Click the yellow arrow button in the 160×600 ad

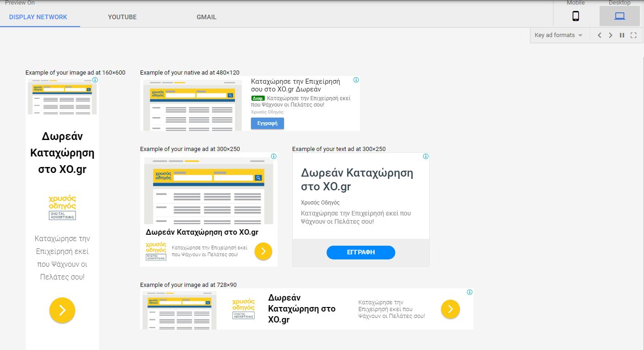click(62, 310)
